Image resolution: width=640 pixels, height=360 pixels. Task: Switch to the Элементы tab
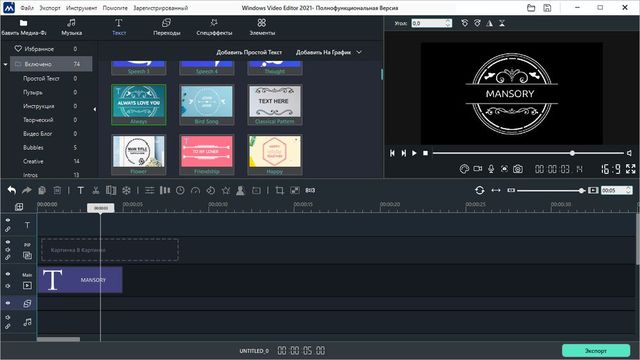click(x=262, y=27)
